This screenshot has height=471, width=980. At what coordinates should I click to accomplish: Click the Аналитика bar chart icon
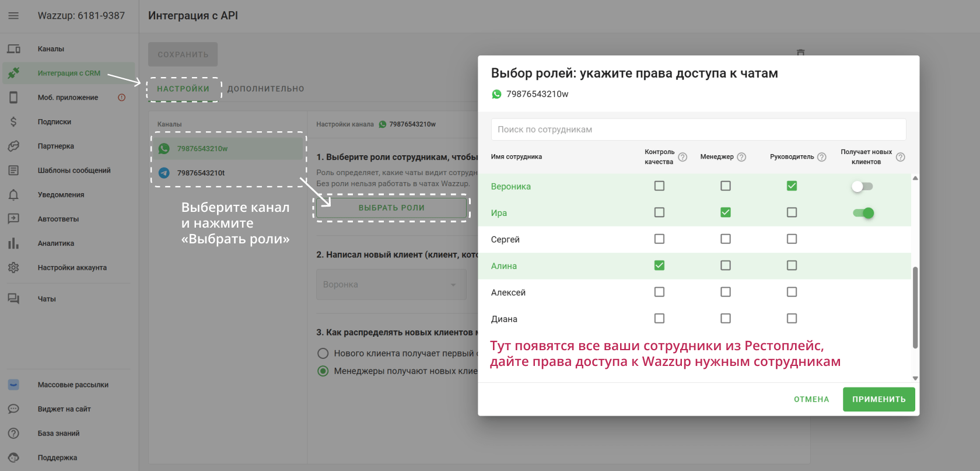[x=13, y=243]
